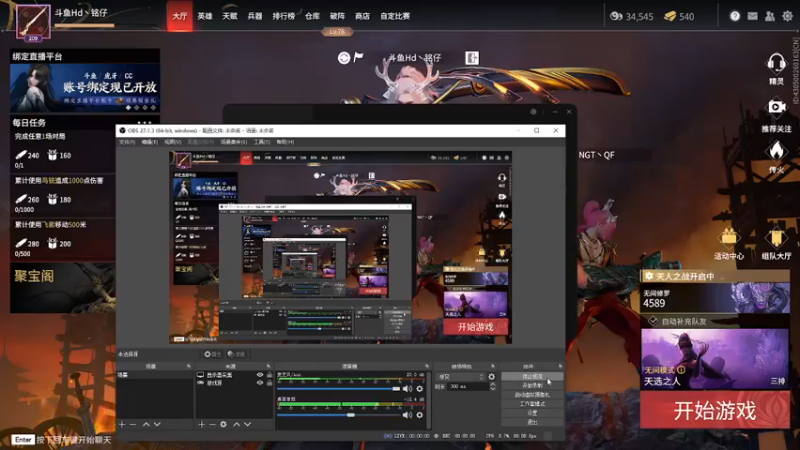Image resolution: width=800 pixels, height=450 pixels.
Task: Adjust the desktop audio volume slider
Action: [339, 415]
